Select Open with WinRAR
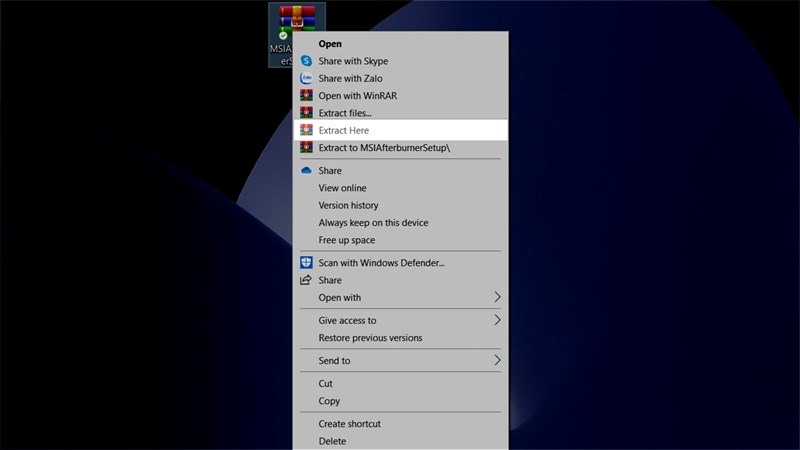 [x=401, y=96]
